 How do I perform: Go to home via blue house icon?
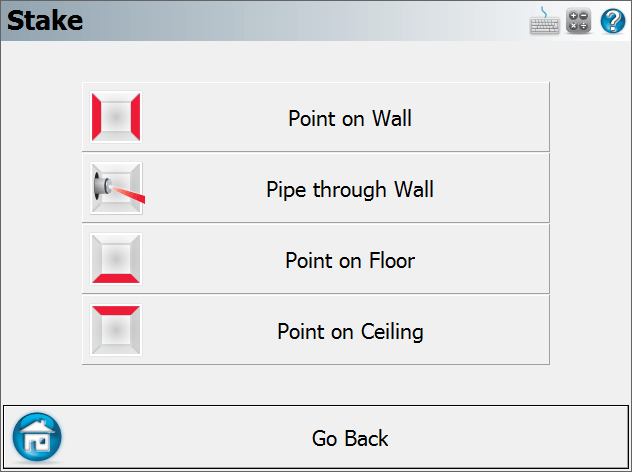(x=37, y=437)
